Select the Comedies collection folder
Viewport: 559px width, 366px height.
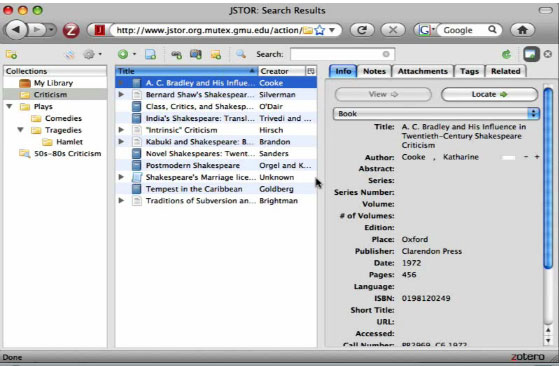(x=56, y=118)
